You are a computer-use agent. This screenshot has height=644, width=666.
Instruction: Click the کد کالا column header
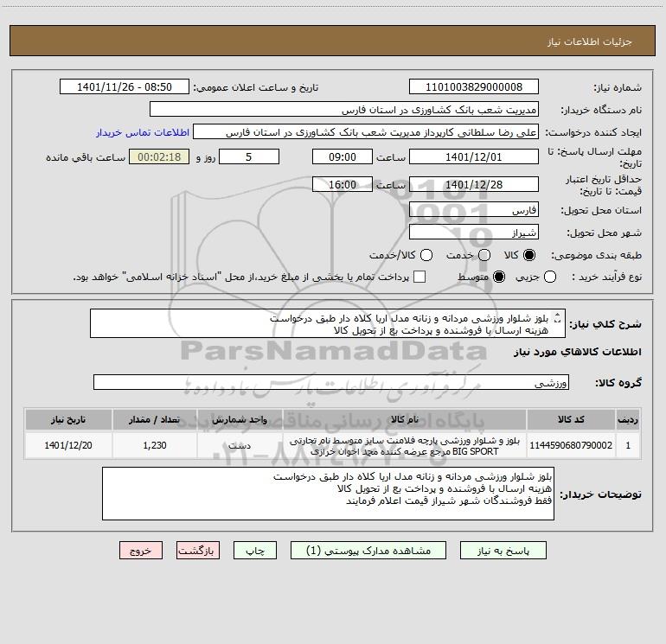(571, 419)
